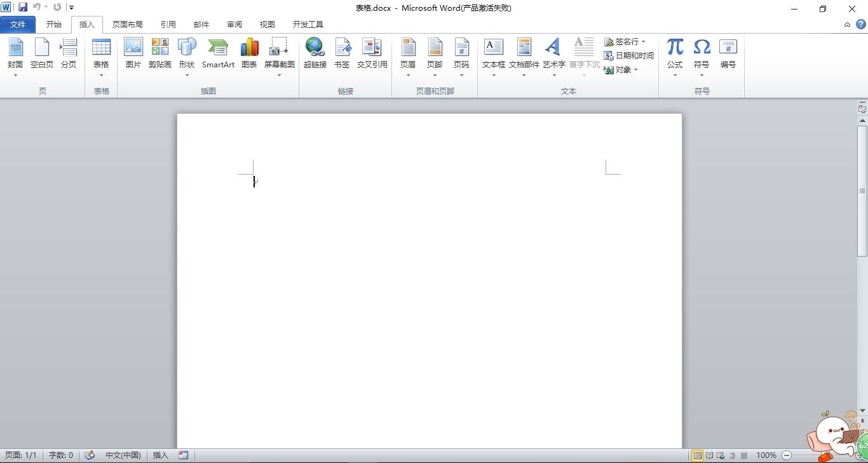Click the macro recording icon in status bar
This screenshot has height=463, width=868.
184,455
